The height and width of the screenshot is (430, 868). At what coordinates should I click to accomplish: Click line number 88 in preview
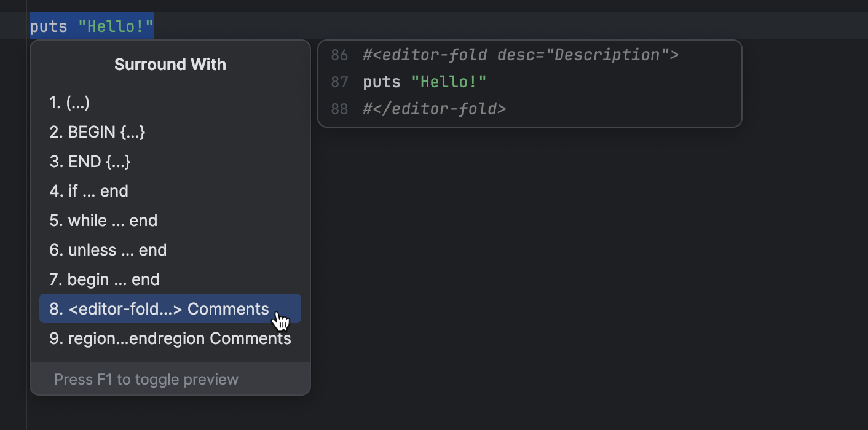click(x=339, y=108)
